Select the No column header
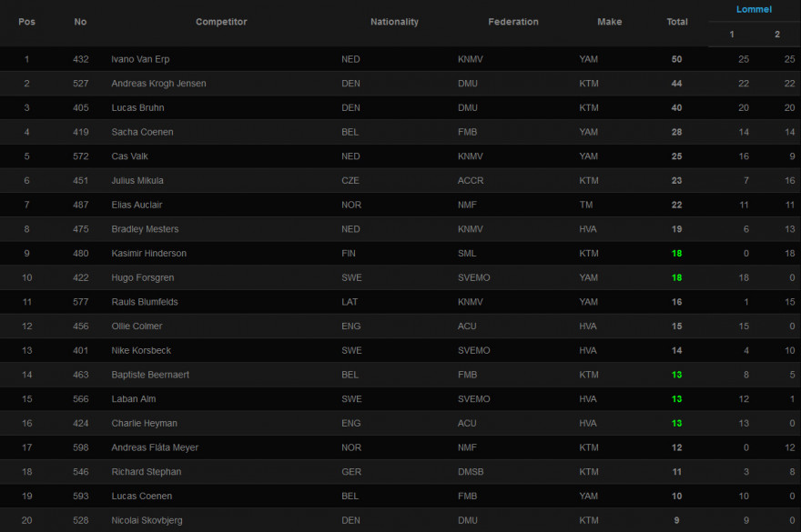 click(80, 22)
